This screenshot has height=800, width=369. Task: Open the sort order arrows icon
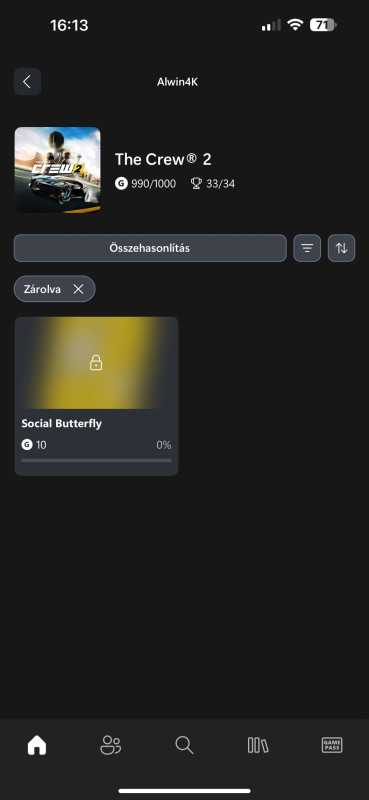point(341,248)
